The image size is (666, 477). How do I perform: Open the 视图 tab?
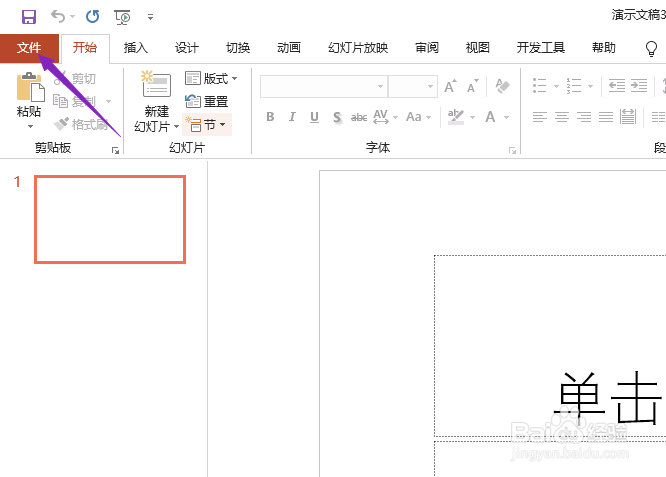click(x=477, y=48)
